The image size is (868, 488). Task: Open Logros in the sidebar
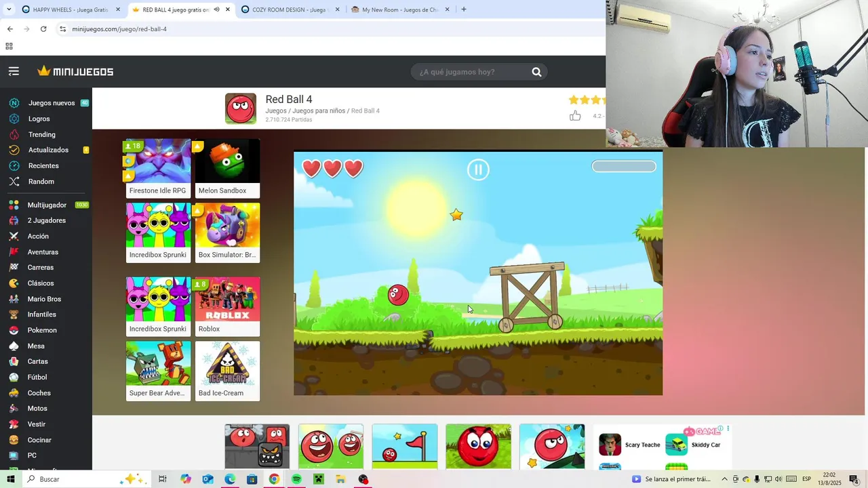pyautogui.click(x=39, y=119)
